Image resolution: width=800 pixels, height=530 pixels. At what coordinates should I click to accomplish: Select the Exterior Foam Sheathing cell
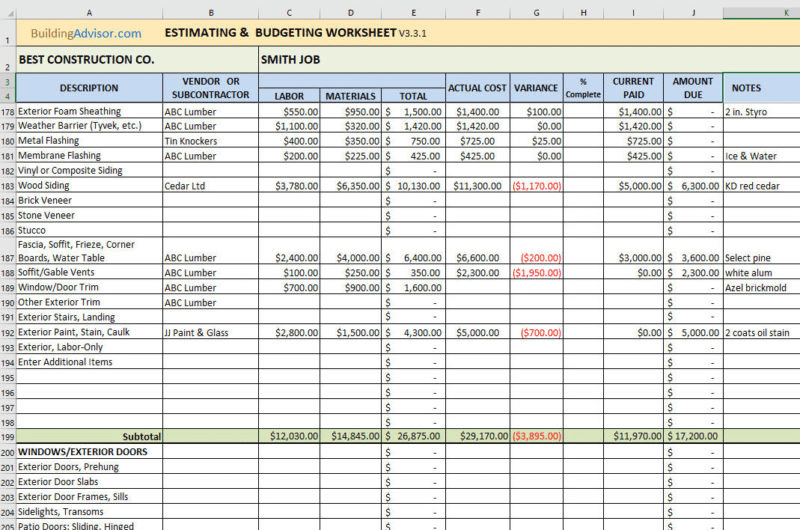coord(89,111)
